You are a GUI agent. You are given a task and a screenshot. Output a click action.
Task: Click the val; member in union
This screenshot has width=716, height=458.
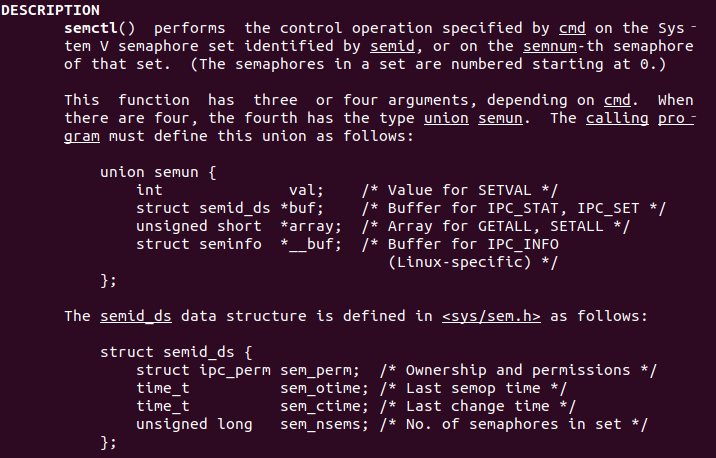pos(306,190)
